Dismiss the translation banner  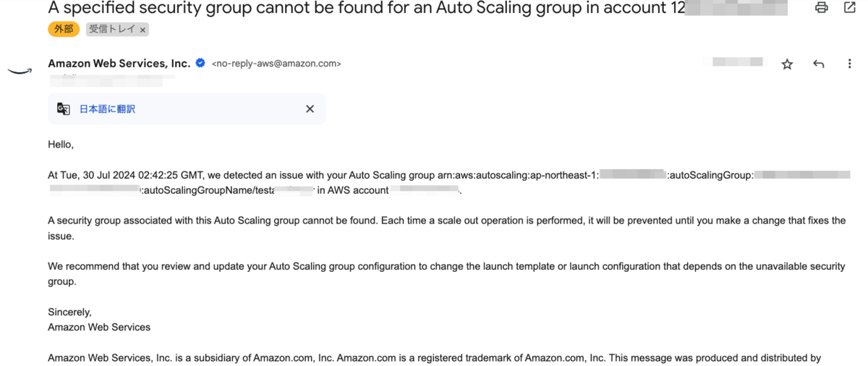pos(310,109)
